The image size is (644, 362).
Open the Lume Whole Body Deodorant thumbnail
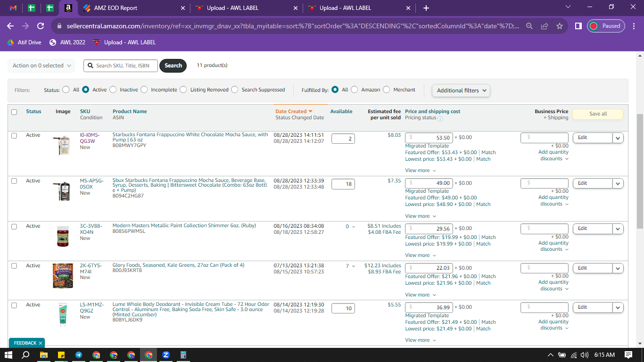tap(63, 314)
